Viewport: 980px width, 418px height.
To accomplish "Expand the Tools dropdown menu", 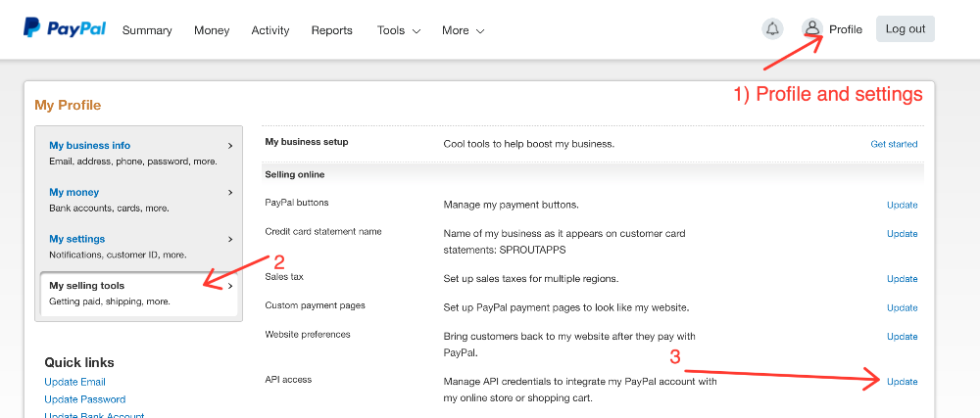I will [x=398, y=30].
